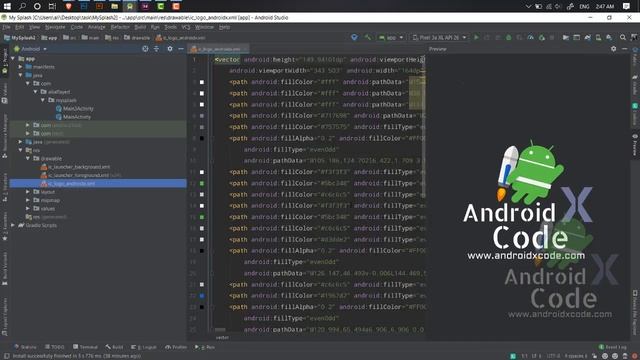Click the Brave browser taskbar icon
Screen dimensions: 640x360
[69, 6]
